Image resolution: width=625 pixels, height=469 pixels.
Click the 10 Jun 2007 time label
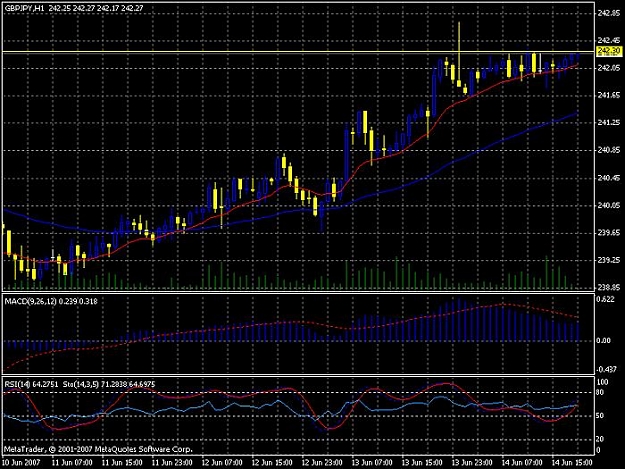pyautogui.click(x=21, y=463)
